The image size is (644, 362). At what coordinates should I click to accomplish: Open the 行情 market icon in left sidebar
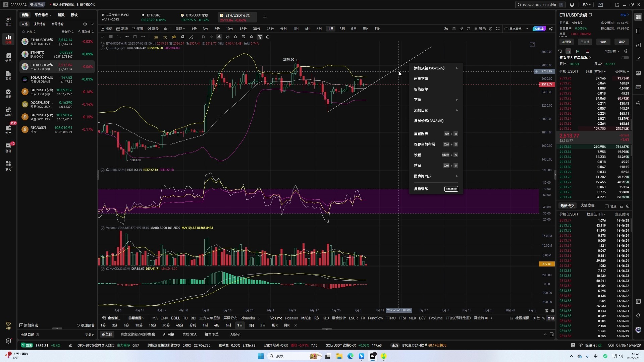click(x=8, y=39)
